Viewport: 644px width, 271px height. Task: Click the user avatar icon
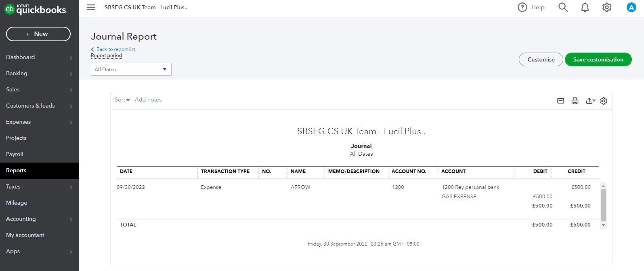[x=631, y=7]
